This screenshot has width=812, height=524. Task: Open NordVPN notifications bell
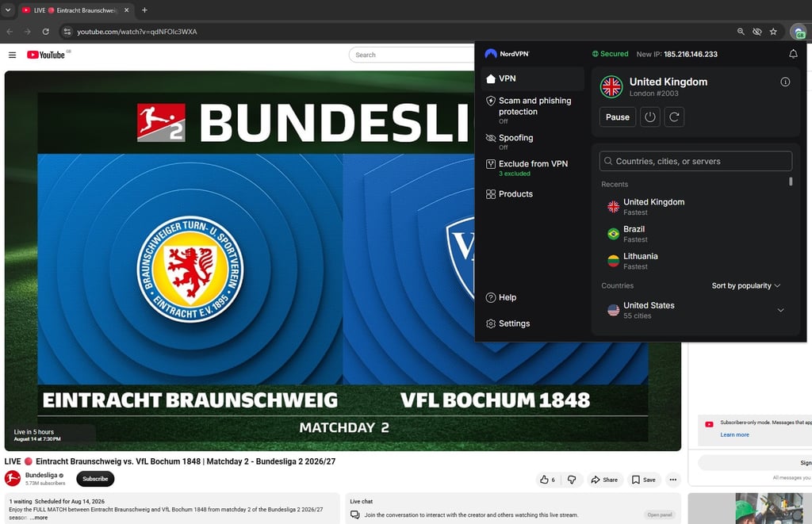pyautogui.click(x=793, y=54)
